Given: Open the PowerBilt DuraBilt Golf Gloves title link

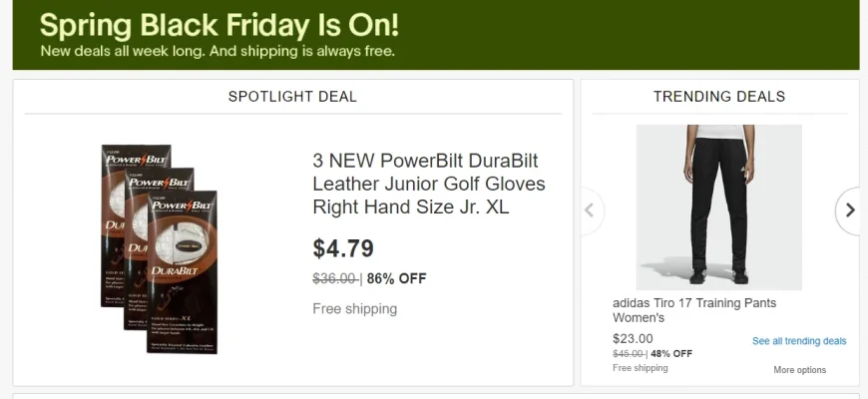Looking at the screenshot, I should (x=429, y=185).
